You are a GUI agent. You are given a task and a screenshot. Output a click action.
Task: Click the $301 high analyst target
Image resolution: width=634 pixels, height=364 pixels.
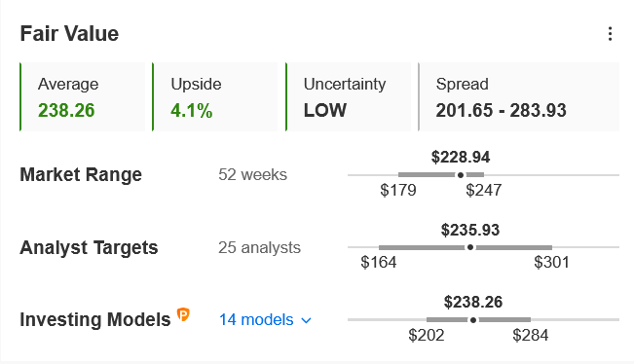(551, 263)
